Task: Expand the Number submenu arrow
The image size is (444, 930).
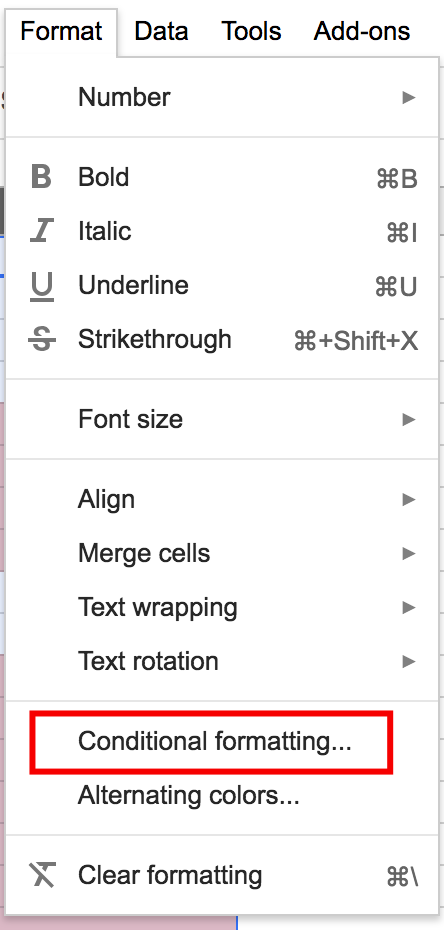Action: click(x=408, y=97)
